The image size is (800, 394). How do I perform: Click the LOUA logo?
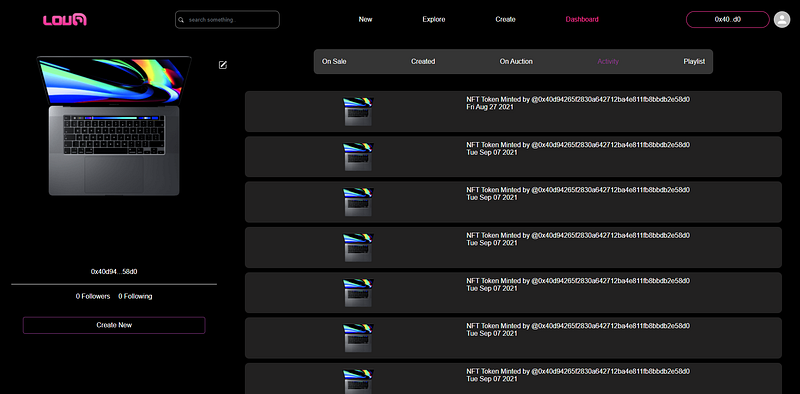[x=65, y=20]
